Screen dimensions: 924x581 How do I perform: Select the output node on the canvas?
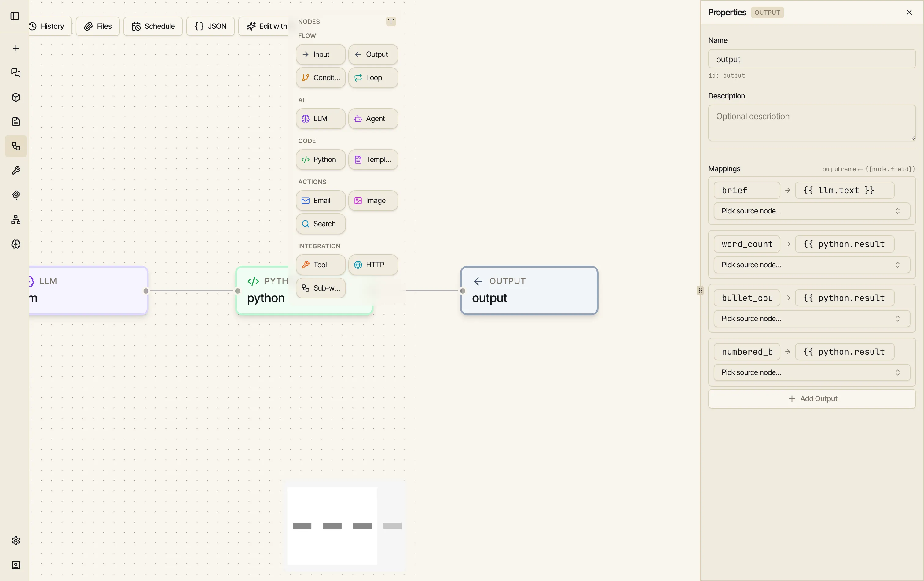(529, 291)
